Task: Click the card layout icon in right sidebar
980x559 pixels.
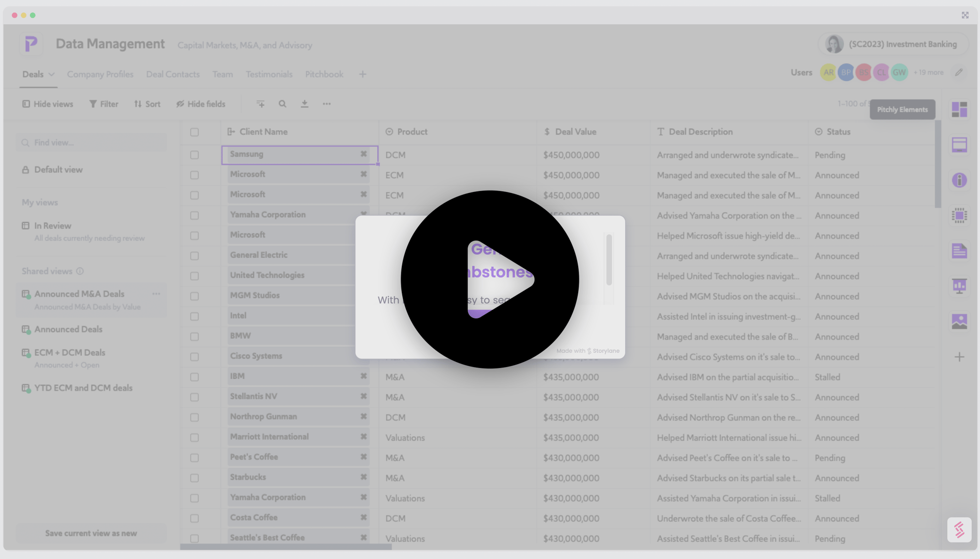Action: coord(959,145)
